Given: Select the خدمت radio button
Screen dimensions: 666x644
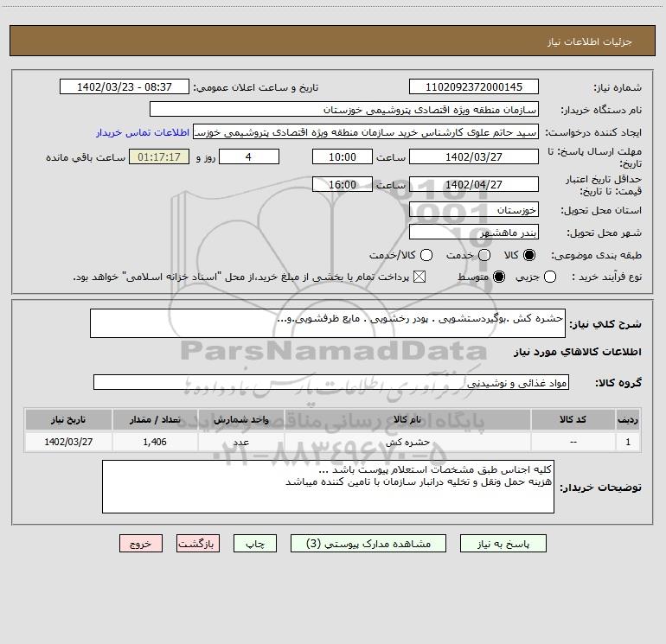Looking at the screenshot, I should tap(484, 255).
